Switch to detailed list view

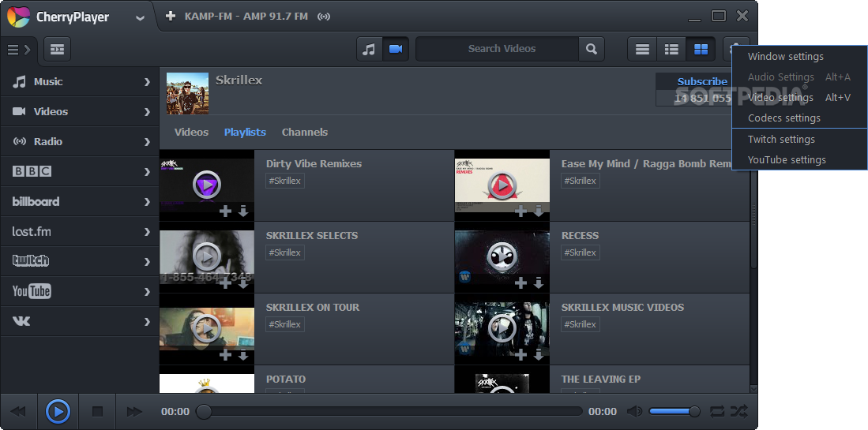click(x=671, y=49)
